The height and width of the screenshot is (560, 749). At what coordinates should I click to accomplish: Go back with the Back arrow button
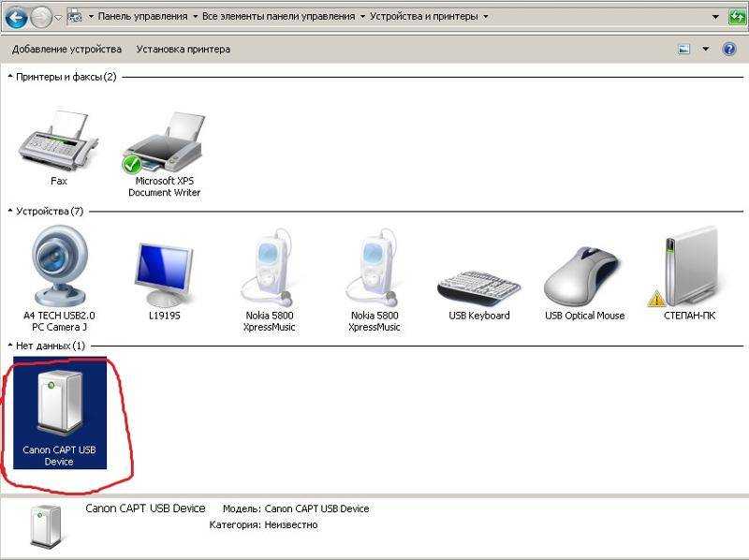click(x=15, y=18)
